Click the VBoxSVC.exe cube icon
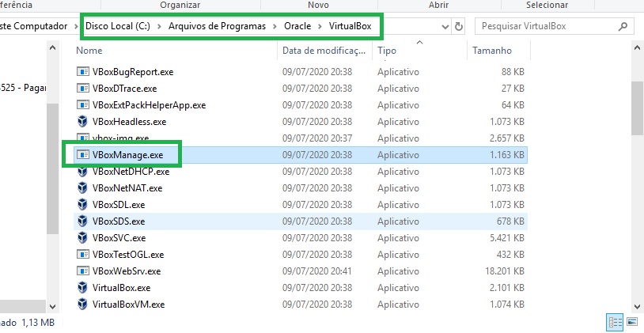This screenshot has height=333, width=644. click(83, 238)
